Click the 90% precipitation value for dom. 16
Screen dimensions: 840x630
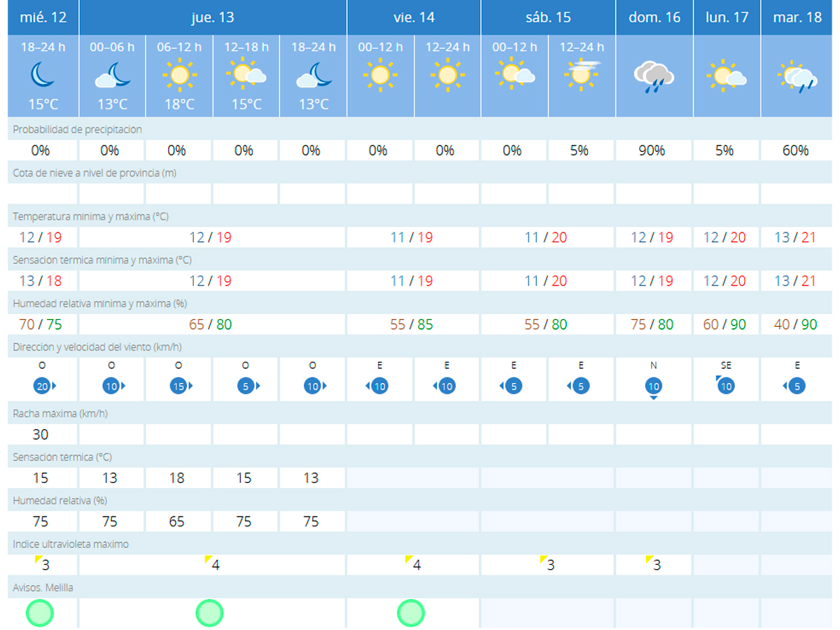652,150
